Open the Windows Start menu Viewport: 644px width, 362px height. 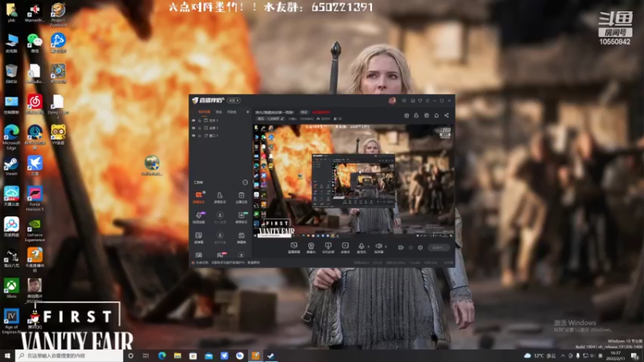7,356
